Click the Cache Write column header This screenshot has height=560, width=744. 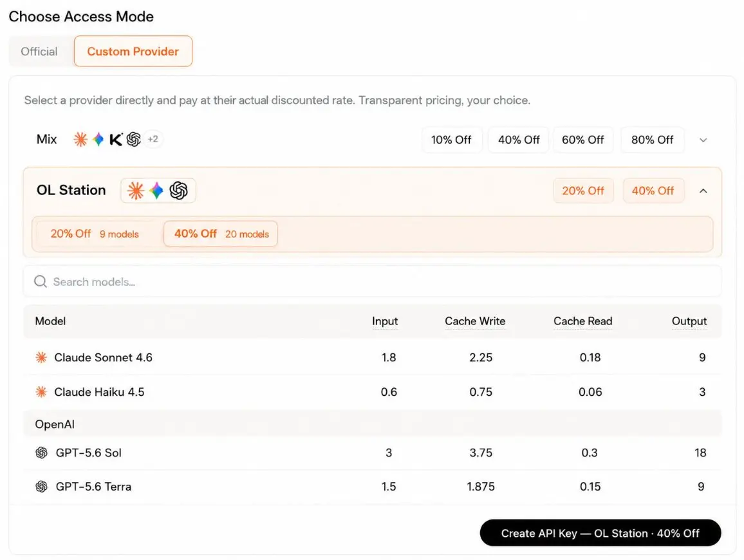coord(475,321)
